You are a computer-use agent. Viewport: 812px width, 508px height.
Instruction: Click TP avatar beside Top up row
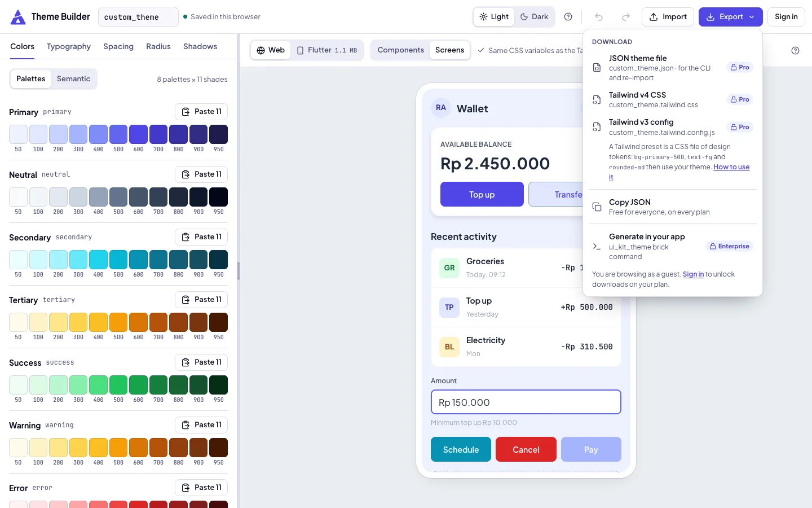449,308
